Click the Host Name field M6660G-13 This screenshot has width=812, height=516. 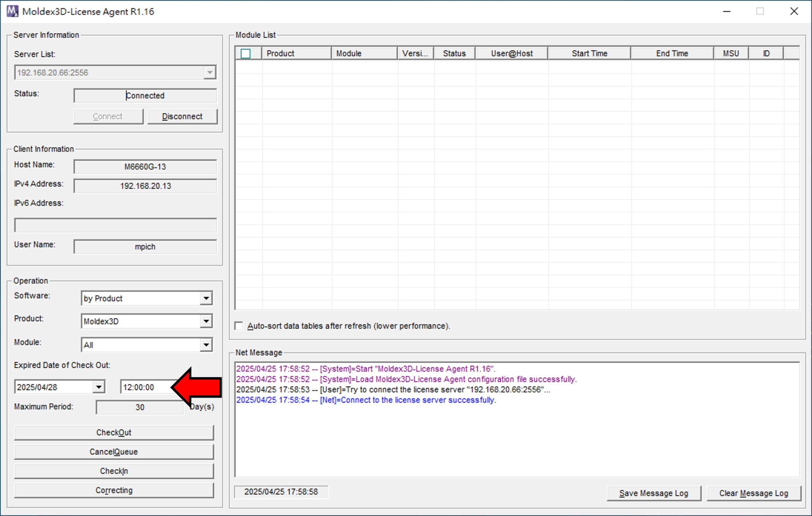tap(145, 167)
